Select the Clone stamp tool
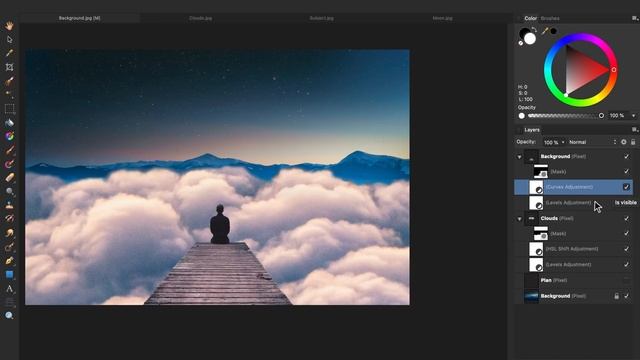This screenshot has width=640, height=360. point(9,205)
